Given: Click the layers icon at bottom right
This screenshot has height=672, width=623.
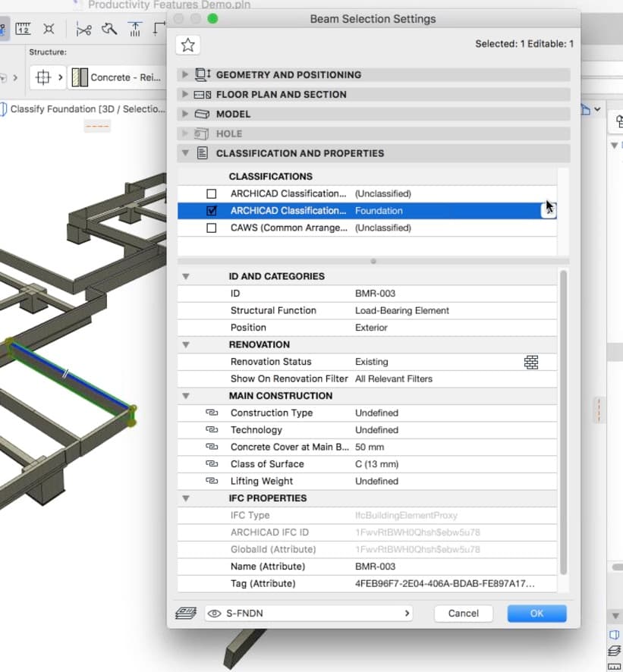Looking at the screenshot, I should pyautogui.click(x=615, y=651).
